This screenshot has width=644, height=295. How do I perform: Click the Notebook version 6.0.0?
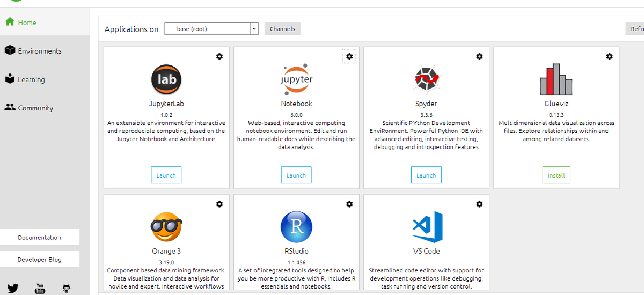click(x=296, y=115)
